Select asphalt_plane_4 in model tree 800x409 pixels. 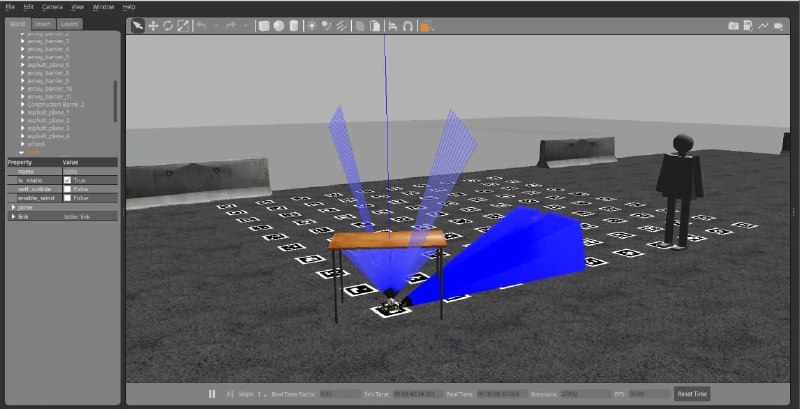(x=48, y=136)
